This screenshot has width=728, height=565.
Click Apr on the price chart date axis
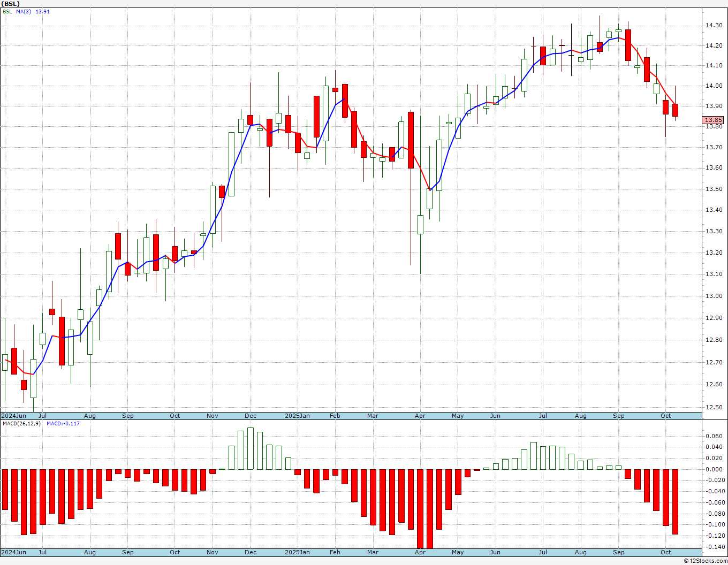pos(420,416)
